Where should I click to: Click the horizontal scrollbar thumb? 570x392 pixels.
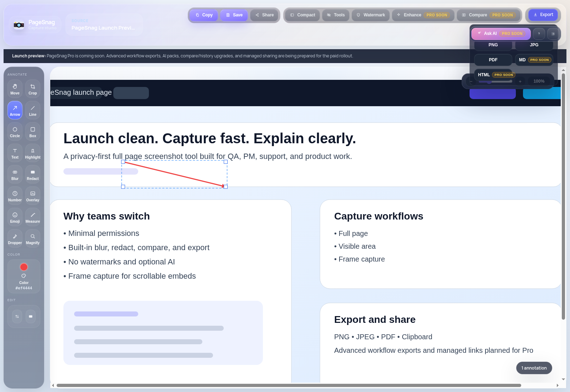pos(289,385)
